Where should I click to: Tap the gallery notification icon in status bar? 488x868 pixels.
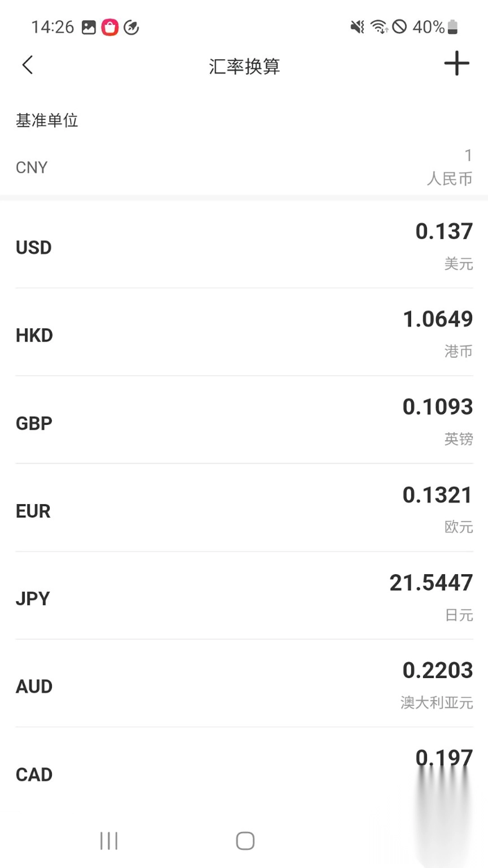click(89, 28)
